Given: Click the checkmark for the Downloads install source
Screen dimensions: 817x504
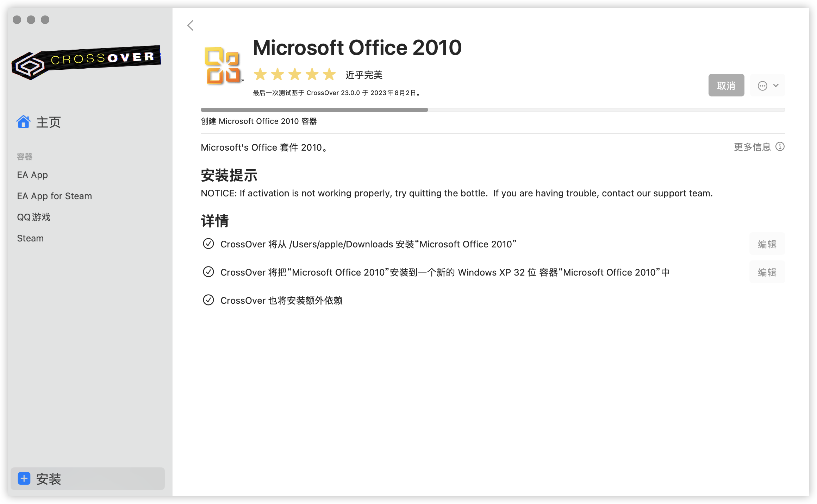Looking at the screenshot, I should [208, 244].
